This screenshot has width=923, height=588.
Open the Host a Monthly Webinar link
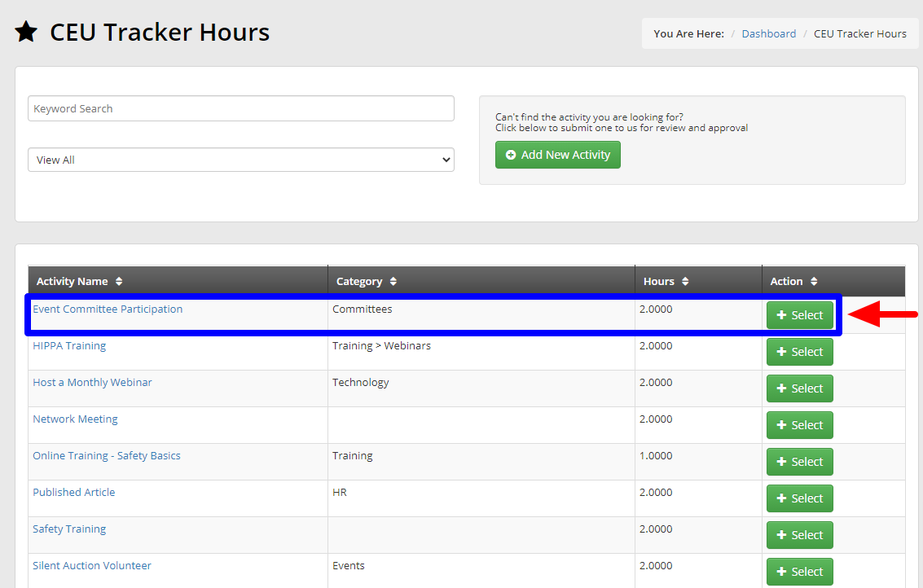92,382
